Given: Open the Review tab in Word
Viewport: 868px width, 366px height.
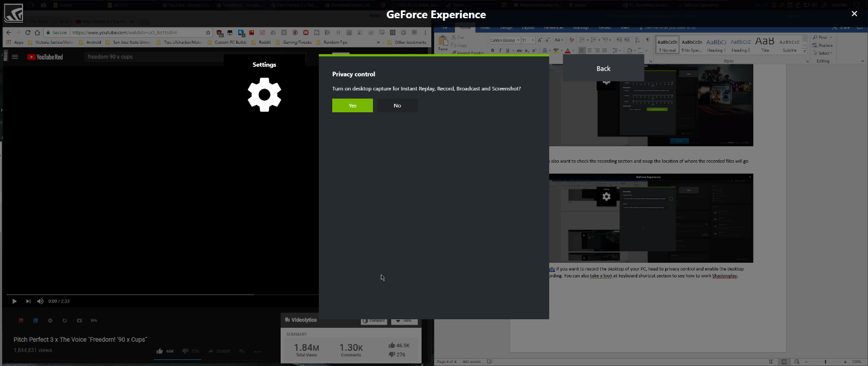Looking at the screenshot, I should 605,27.
